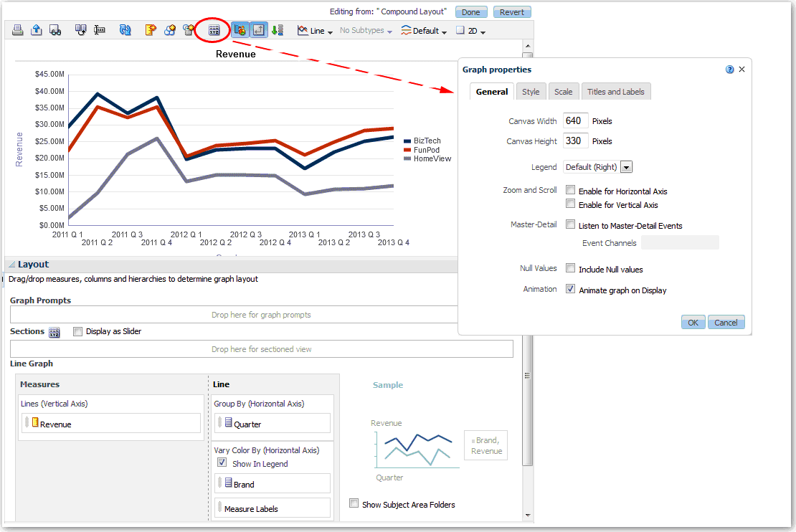796x532 pixels.
Task: Click the vertical scrollbar up arrow
Action: click(528, 46)
